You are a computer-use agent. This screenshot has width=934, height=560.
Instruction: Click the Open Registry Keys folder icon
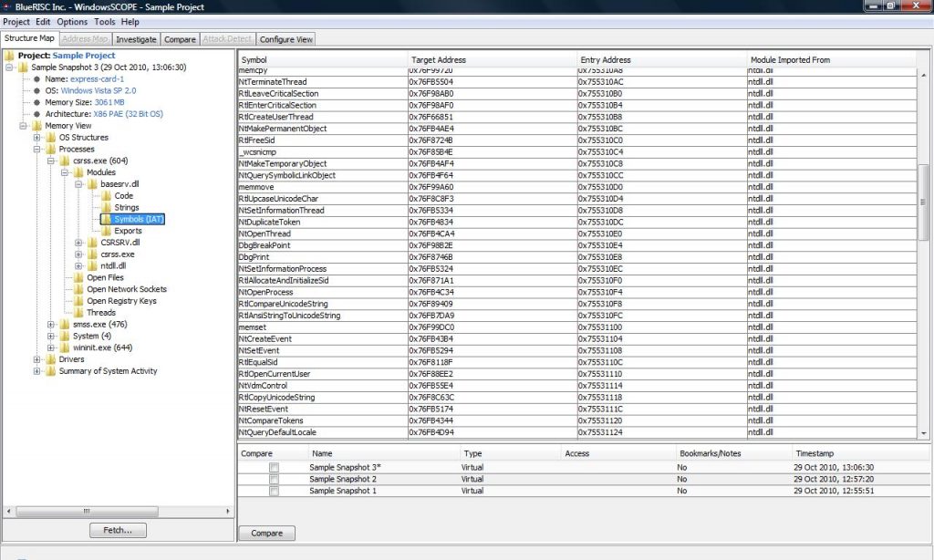[x=78, y=301]
